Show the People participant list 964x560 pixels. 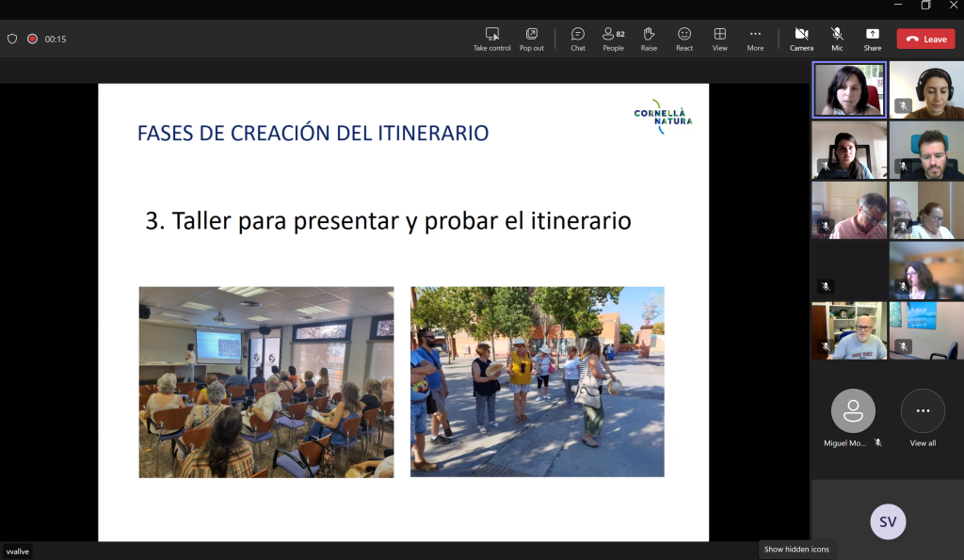click(x=613, y=39)
